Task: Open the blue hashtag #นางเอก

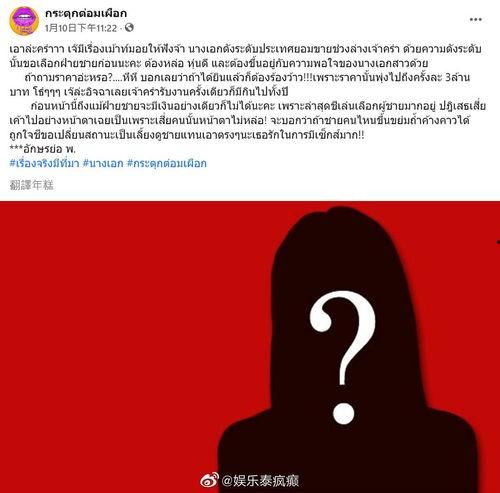Action: (x=103, y=163)
